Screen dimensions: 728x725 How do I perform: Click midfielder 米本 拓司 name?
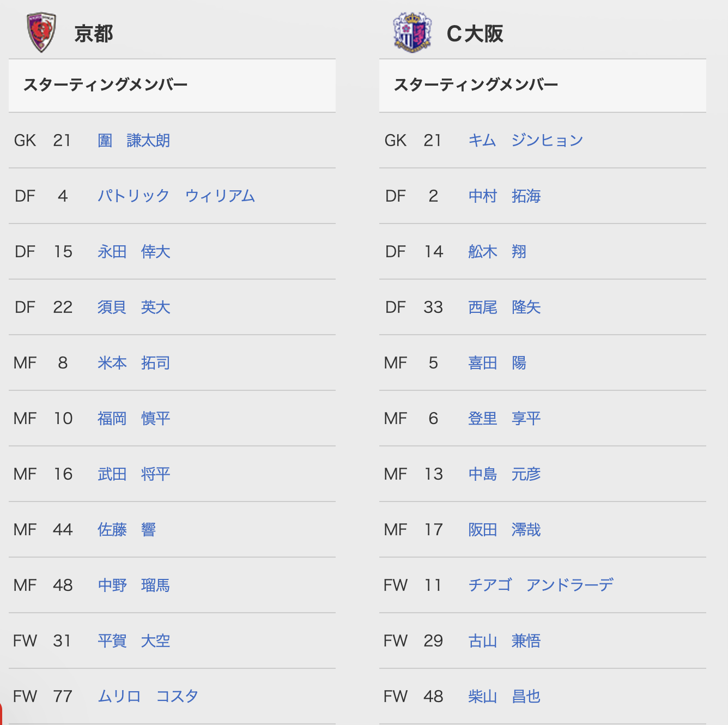(134, 363)
